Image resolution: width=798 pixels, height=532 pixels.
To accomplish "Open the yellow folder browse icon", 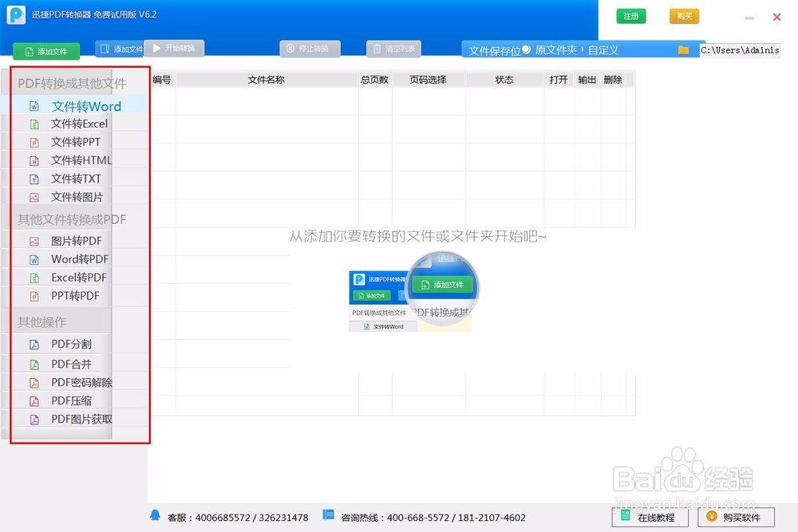I will pyautogui.click(x=684, y=49).
